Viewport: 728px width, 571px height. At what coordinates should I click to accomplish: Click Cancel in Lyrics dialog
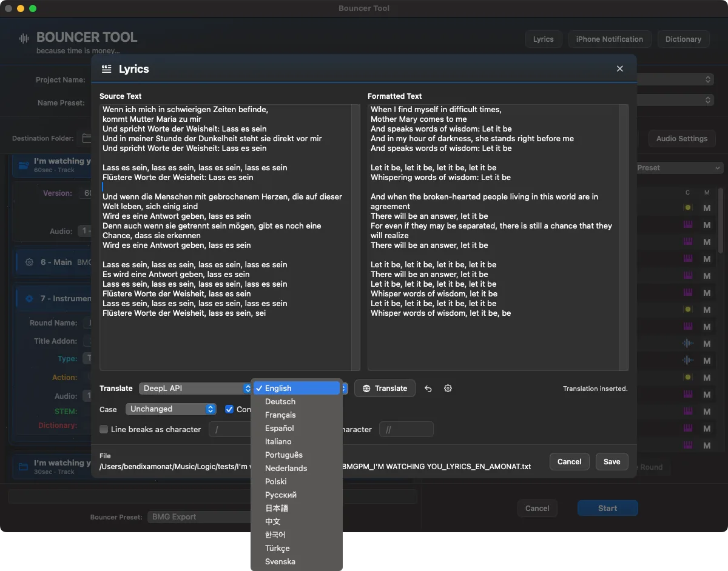(569, 462)
